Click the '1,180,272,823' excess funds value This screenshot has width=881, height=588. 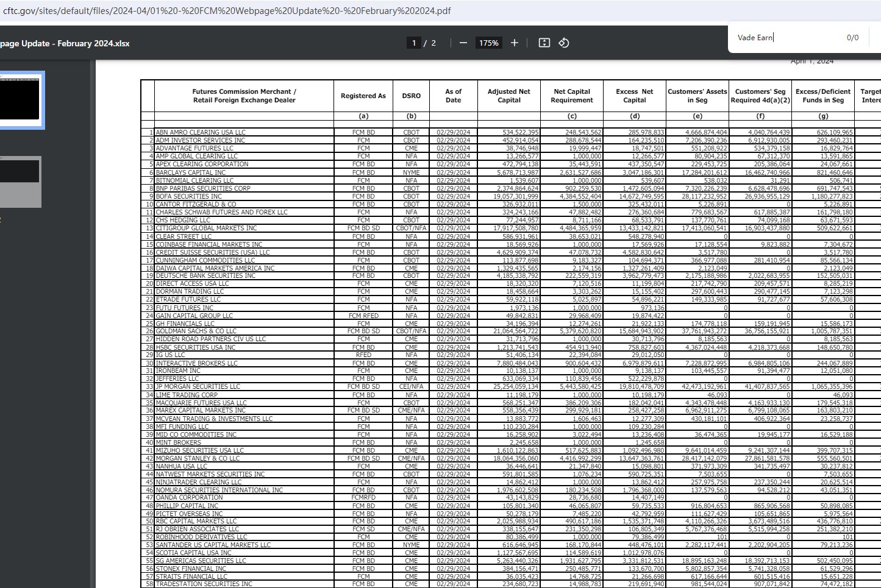[832, 196]
